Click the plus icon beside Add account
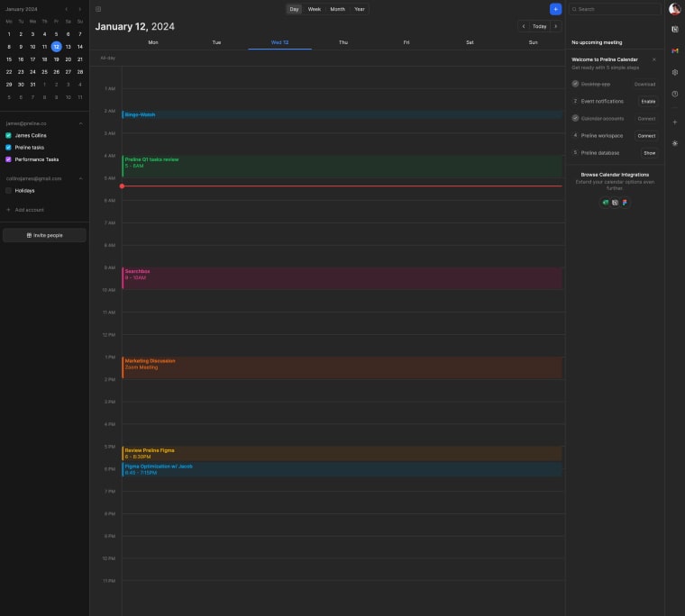 pos(8,210)
